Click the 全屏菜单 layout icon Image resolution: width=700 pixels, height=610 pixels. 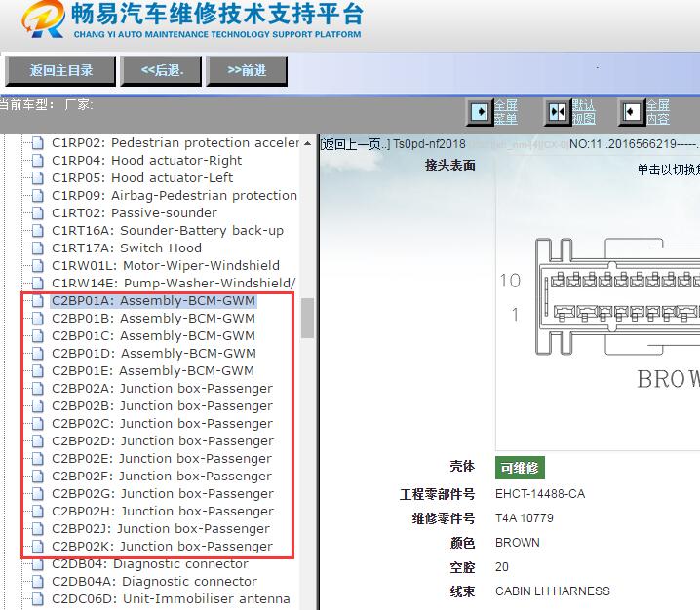[x=480, y=111]
